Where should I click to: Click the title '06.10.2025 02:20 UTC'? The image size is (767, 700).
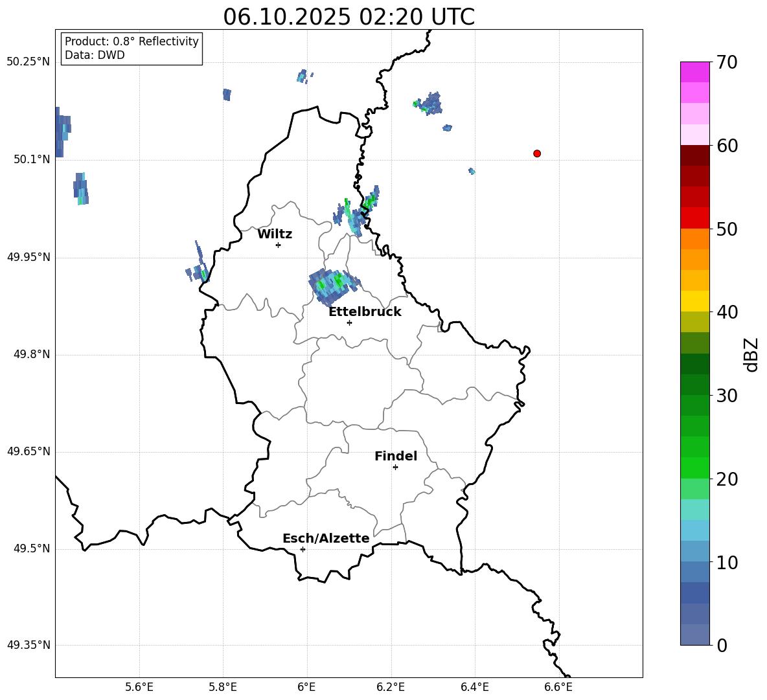click(349, 17)
